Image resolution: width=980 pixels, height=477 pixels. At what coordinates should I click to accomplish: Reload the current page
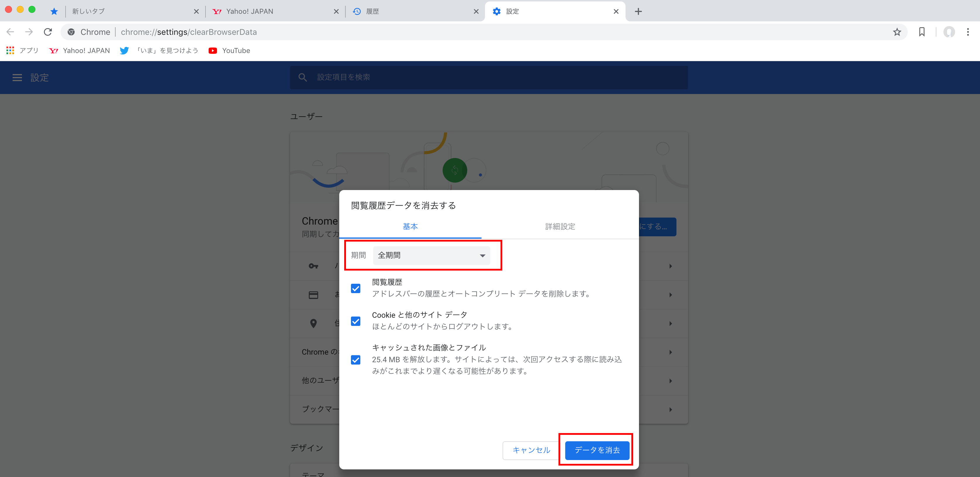point(48,32)
